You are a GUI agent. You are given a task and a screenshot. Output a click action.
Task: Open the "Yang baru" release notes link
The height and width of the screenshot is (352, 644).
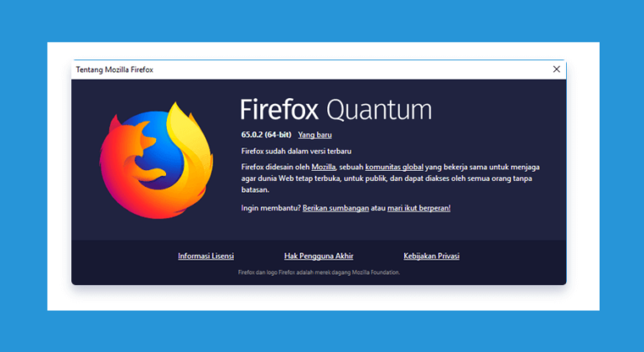pyautogui.click(x=314, y=135)
